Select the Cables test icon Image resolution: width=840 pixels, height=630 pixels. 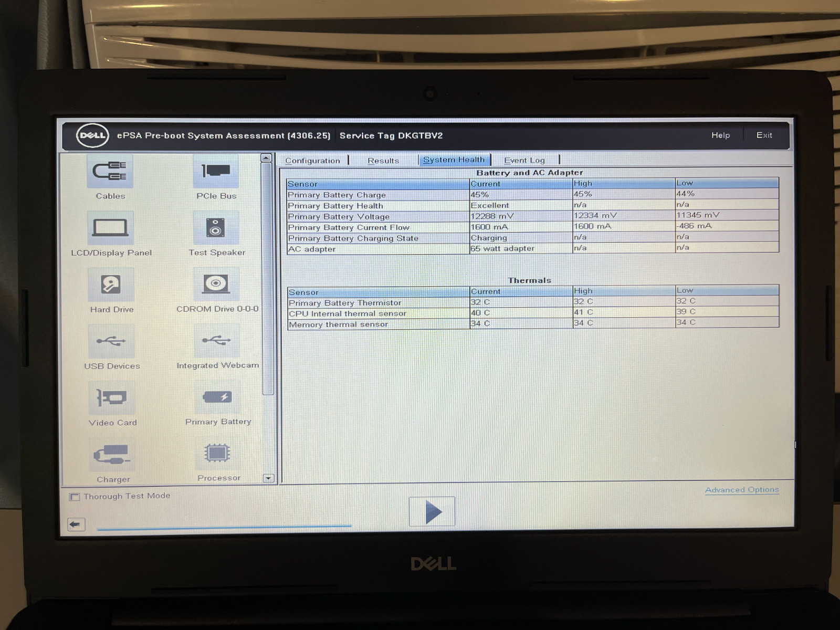[x=110, y=172]
